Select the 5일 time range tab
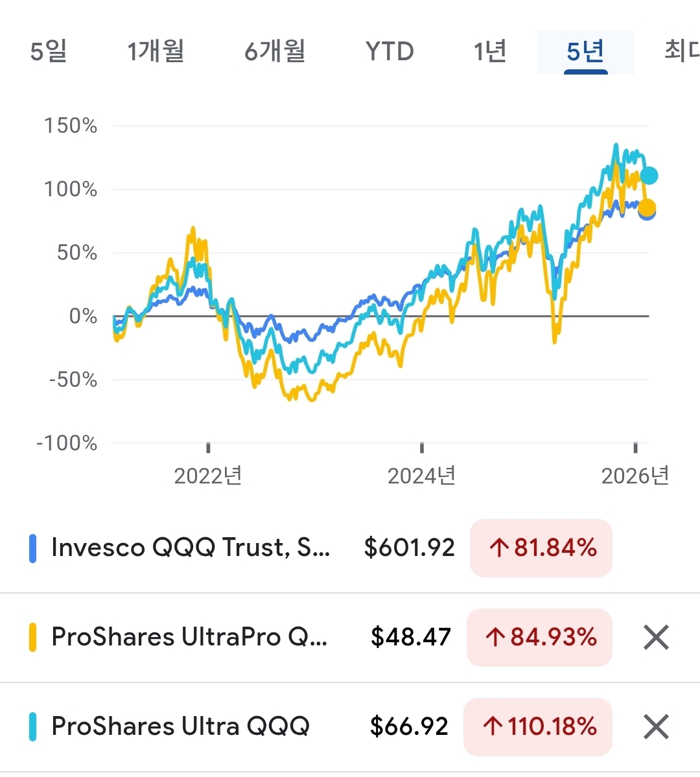 point(49,51)
